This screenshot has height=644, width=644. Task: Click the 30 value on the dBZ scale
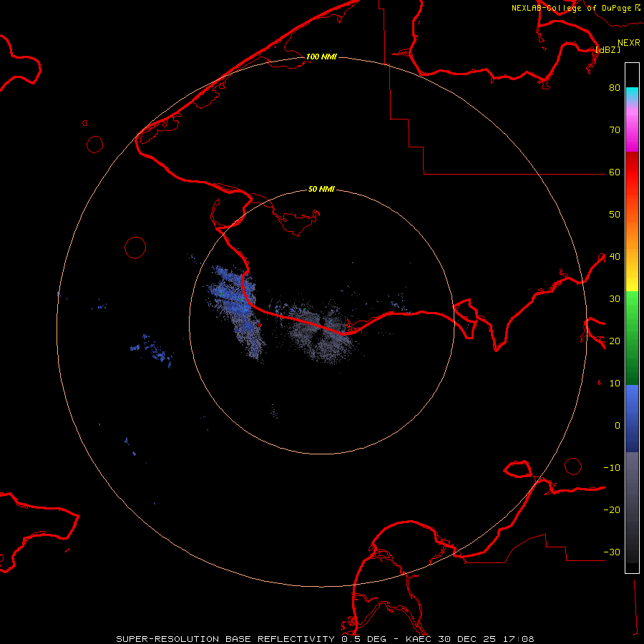point(615,299)
